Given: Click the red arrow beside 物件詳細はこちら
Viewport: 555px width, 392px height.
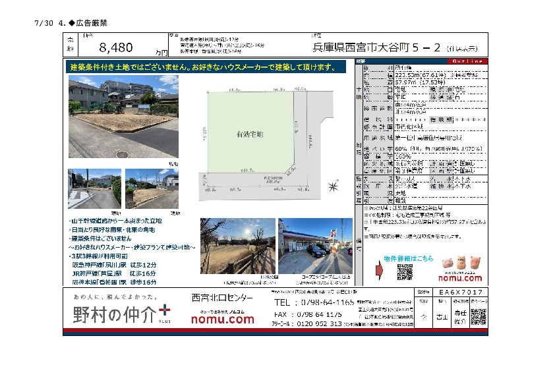Looking at the screenshot, I should (378, 271).
